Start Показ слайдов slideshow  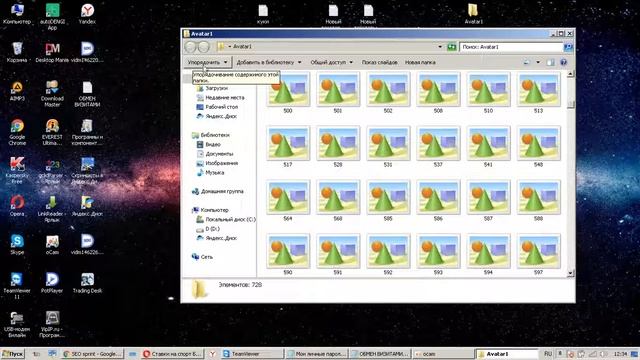[x=379, y=62]
